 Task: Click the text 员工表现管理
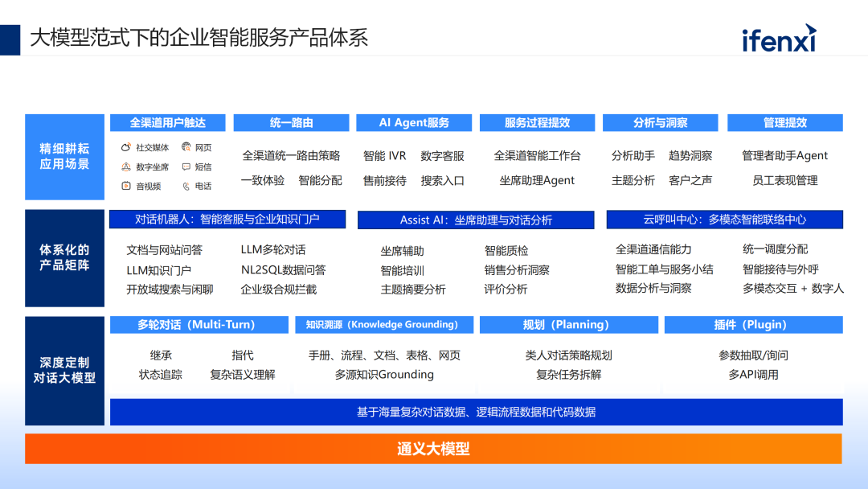point(785,180)
